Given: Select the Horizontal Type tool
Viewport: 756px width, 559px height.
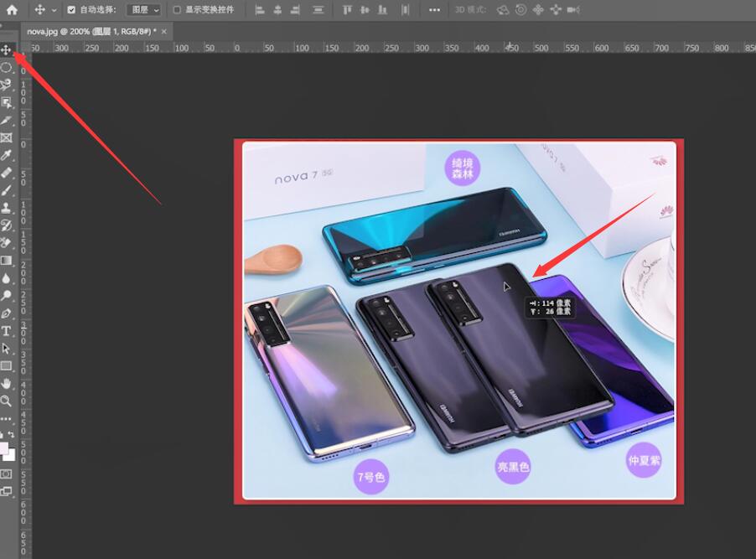Looking at the screenshot, I should [x=6, y=331].
